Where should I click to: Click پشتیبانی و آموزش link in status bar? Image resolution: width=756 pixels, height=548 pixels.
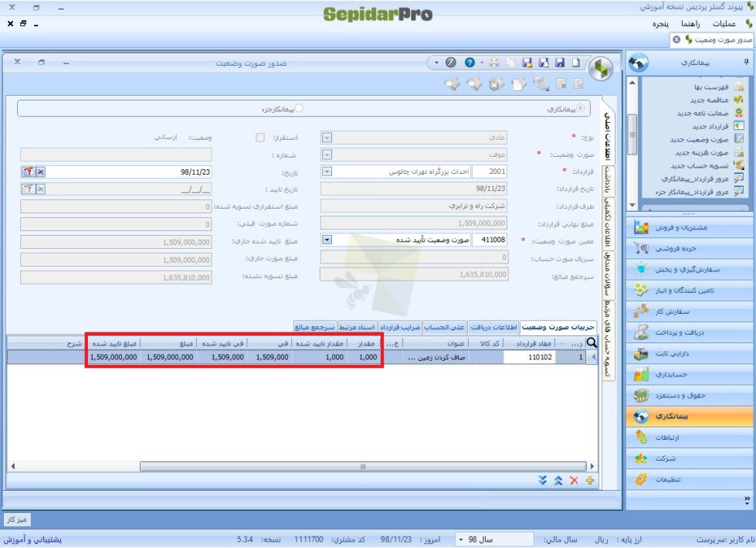(32, 539)
